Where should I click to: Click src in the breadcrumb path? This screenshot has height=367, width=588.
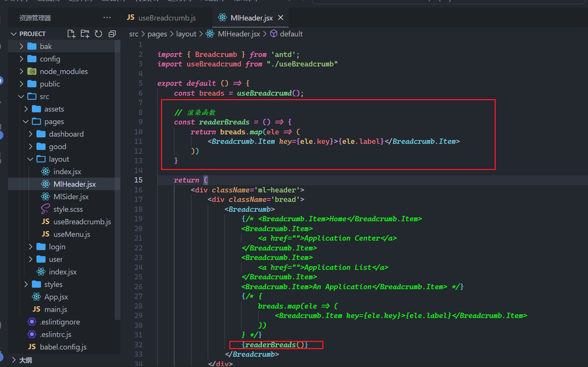point(134,34)
